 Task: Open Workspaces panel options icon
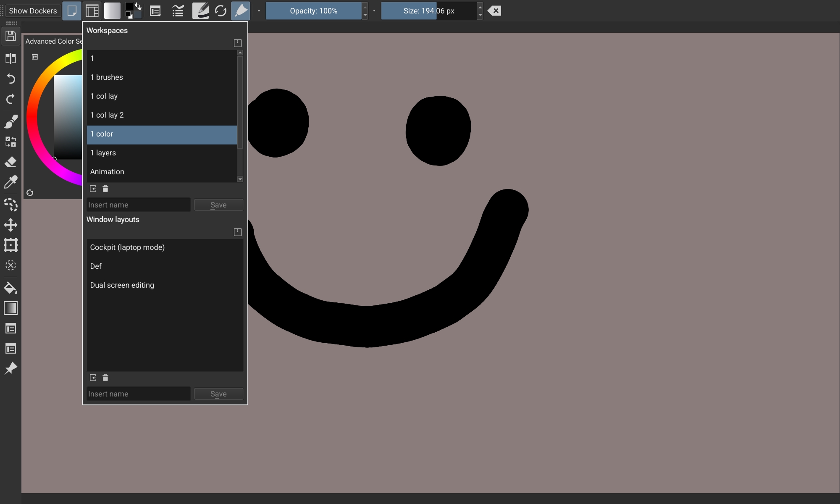click(x=237, y=43)
